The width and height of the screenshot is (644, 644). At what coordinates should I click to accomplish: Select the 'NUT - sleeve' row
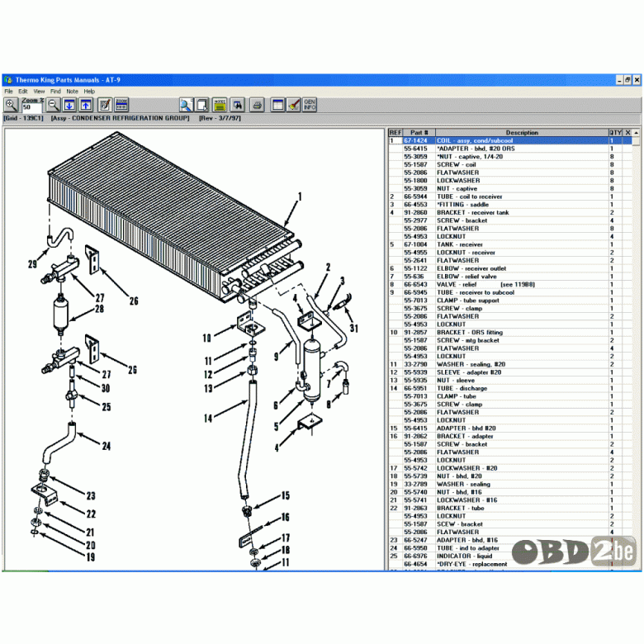coord(510,381)
